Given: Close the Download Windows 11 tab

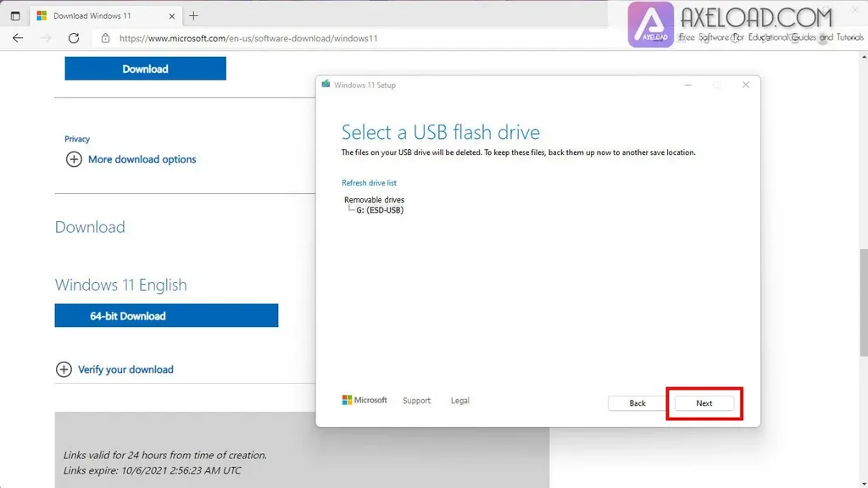Looking at the screenshot, I should pyautogui.click(x=171, y=16).
